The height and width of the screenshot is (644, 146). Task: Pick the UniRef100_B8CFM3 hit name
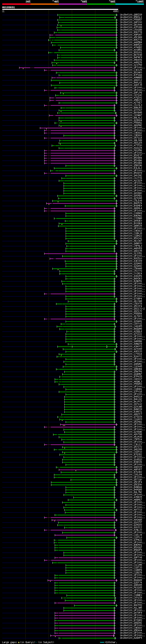click(x=131, y=605)
